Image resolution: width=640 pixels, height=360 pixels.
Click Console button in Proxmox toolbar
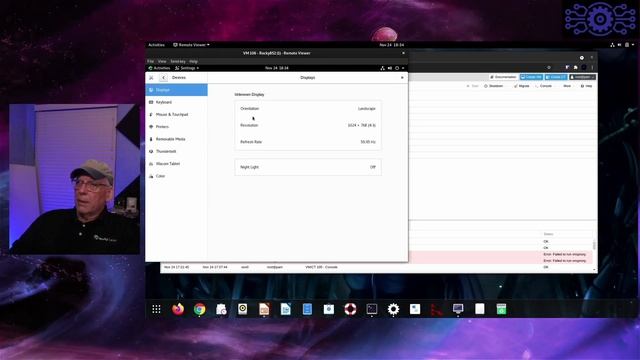tap(543, 86)
